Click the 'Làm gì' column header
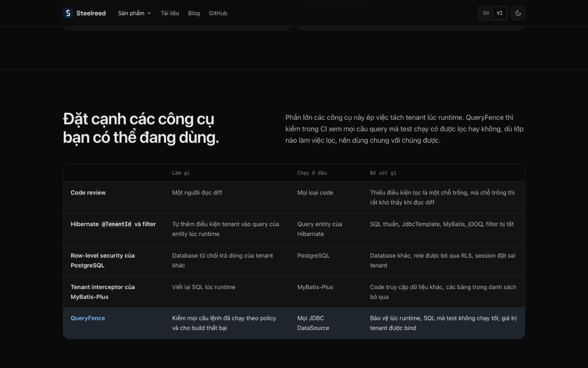 tap(181, 173)
